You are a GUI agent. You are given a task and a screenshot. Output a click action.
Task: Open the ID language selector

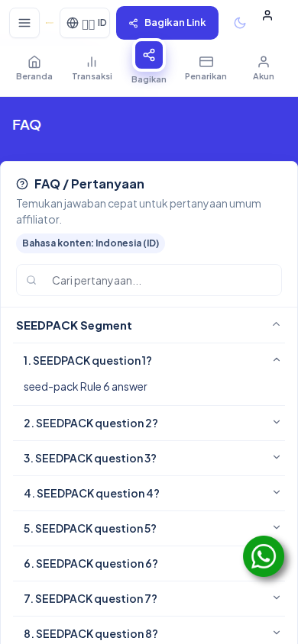pyautogui.click(x=85, y=23)
